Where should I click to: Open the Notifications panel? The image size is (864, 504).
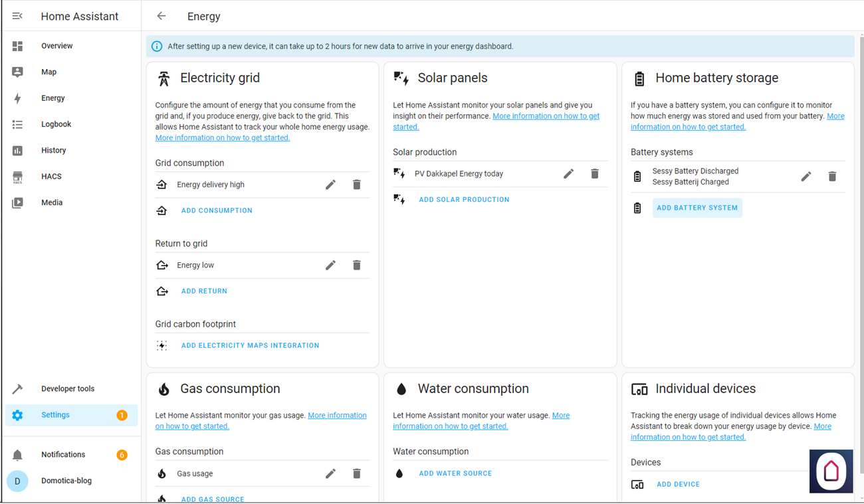[63, 455]
